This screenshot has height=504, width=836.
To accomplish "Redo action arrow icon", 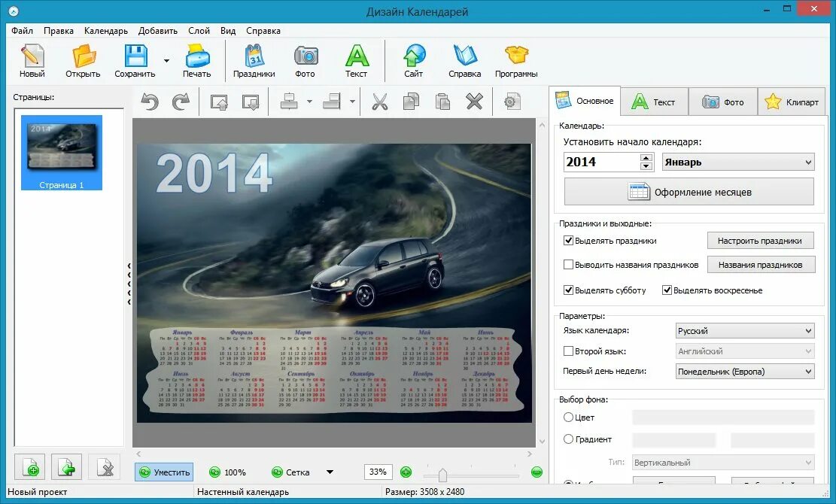I will tap(181, 102).
